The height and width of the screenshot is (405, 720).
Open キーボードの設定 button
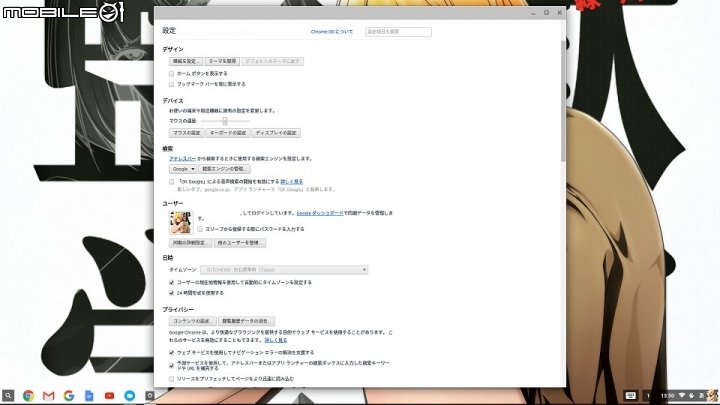tap(228, 133)
